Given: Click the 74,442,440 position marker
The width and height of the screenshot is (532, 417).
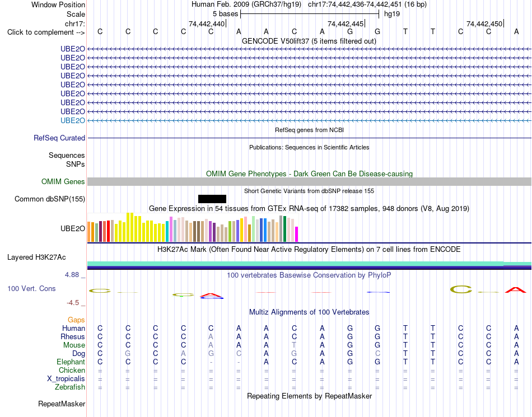Looking at the screenshot, I should 207,24.
